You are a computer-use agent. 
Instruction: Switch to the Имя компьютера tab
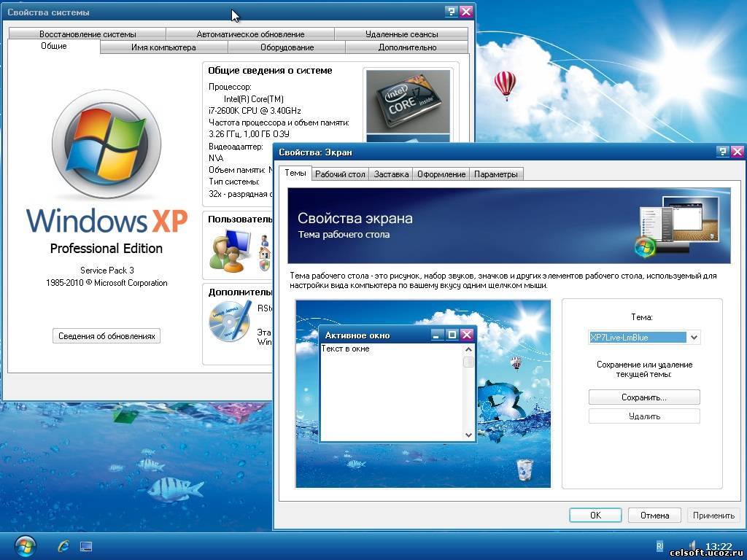coord(163,47)
